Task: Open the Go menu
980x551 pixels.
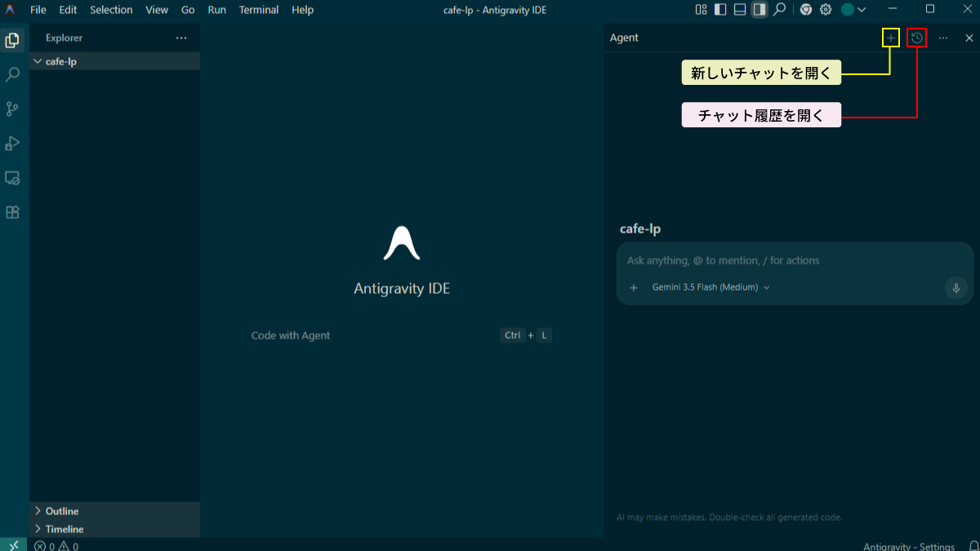Action: (188, 10)
